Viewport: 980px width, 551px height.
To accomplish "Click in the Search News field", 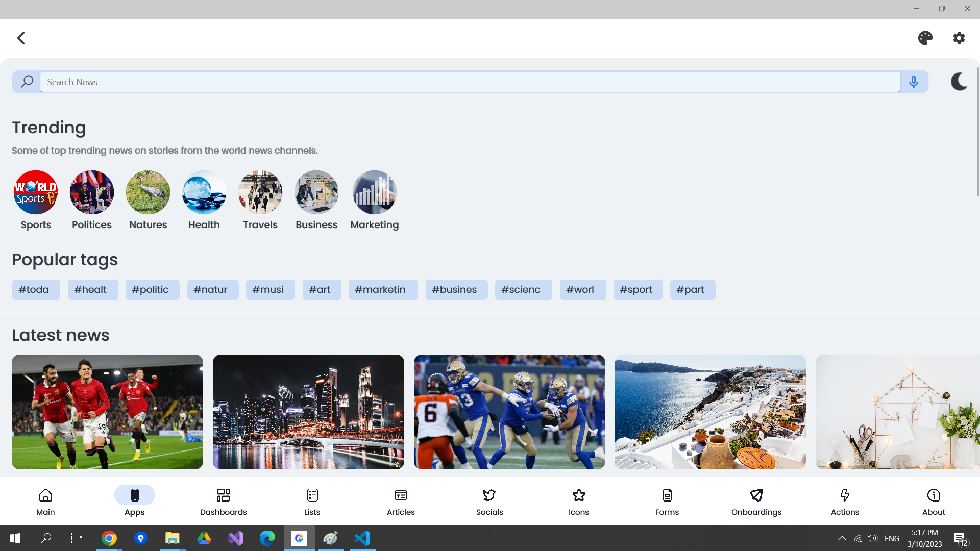I will pyautogui.click(x=470, y=82).
